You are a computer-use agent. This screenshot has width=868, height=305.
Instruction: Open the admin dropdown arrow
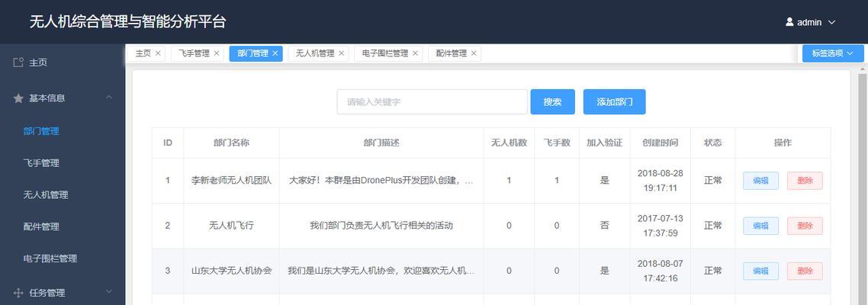point(831,23)
